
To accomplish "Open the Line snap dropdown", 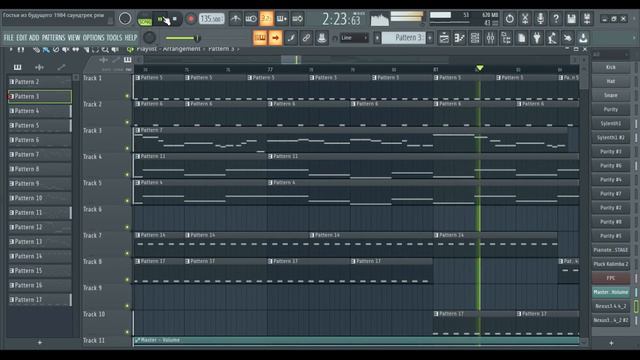I will [354, 38].
